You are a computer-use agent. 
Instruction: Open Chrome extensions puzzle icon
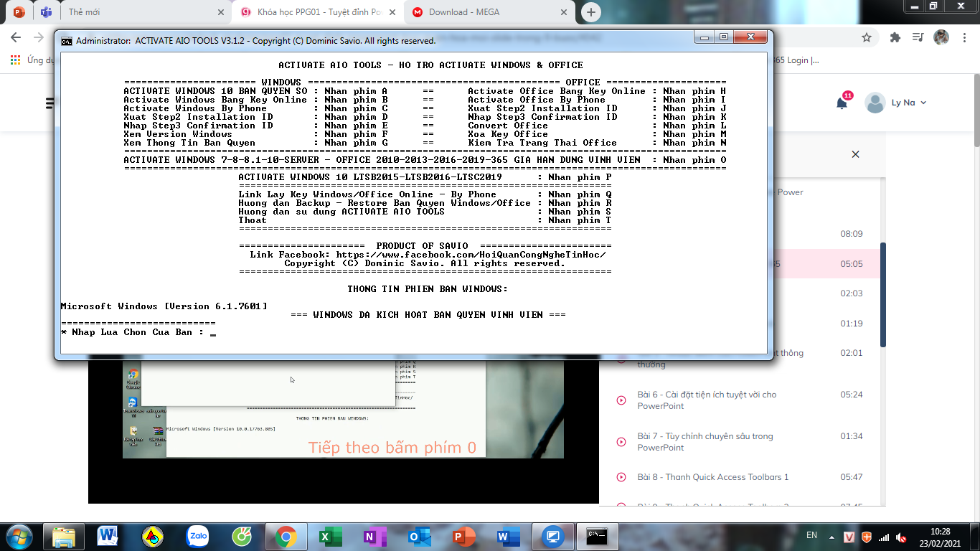[x=895, y=37]
